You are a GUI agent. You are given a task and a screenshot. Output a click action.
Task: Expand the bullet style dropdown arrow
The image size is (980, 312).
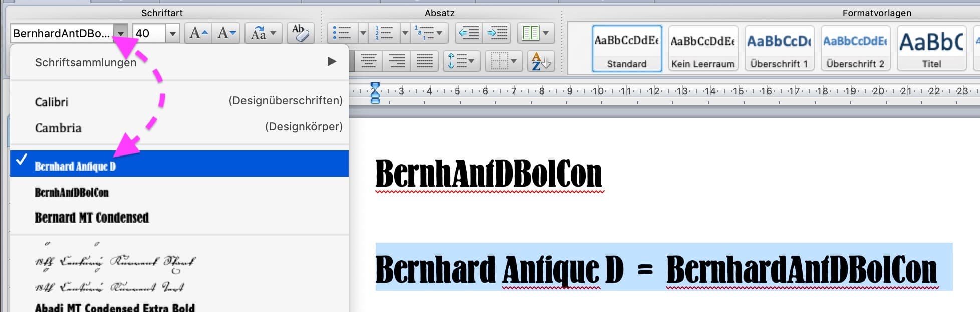[x=363, y=34]
